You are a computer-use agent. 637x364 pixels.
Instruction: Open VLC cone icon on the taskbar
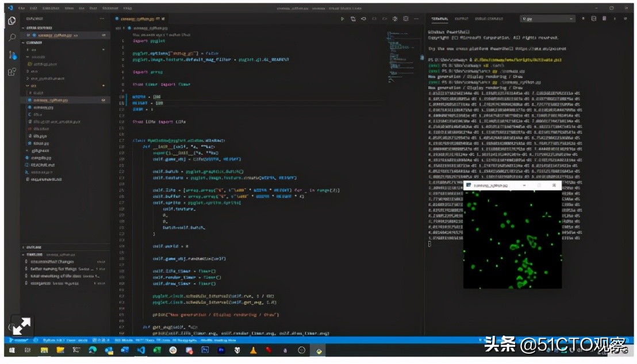253,350
